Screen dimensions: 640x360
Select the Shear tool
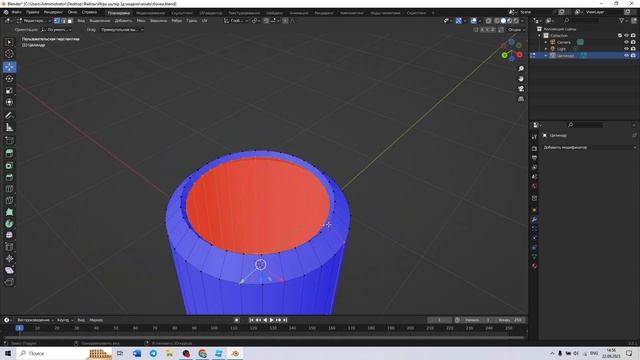tap(9, 270)
